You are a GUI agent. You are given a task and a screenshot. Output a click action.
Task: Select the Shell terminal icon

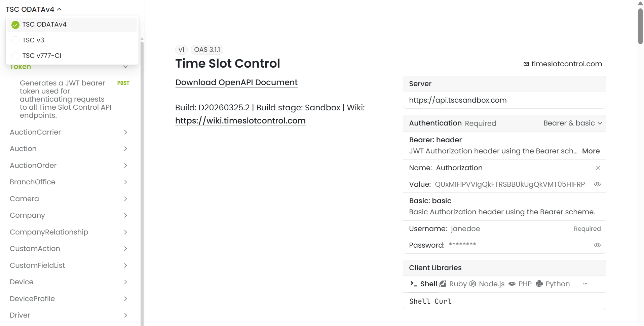(413, 284)
